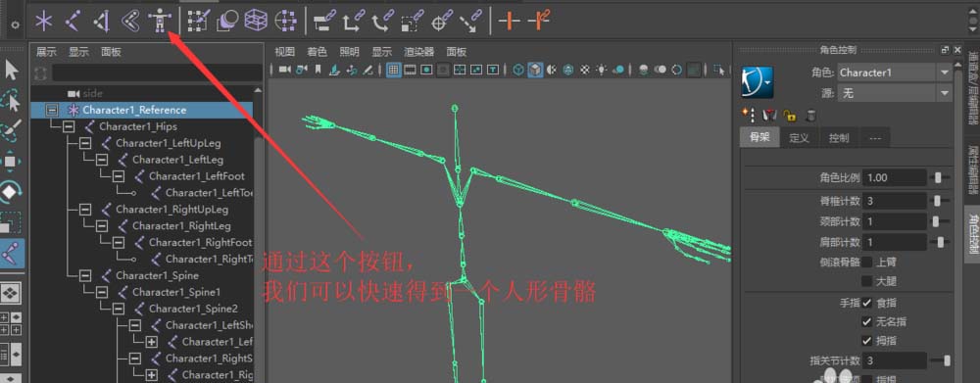The height and width of the screenshot is (383, 980).
Task: Adjust the 脊椎计数 slider
Action: [x=937, y=201]
